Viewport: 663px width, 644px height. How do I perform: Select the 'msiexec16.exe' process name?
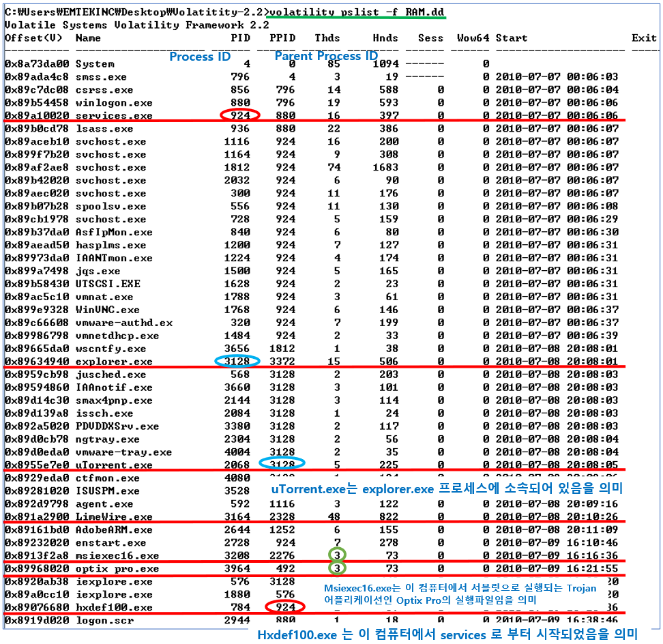[117, 555]
